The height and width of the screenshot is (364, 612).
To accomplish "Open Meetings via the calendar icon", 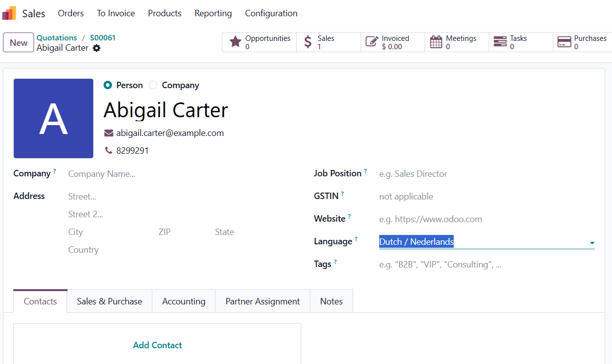I will pos(436,42).
